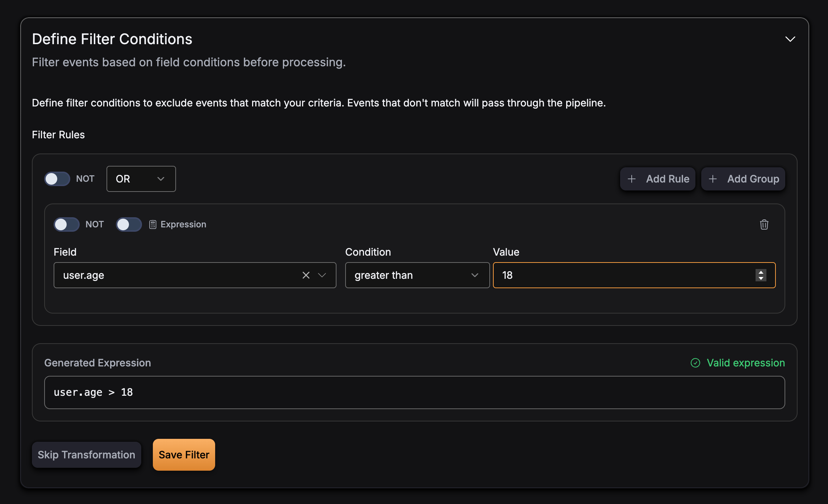Delete the rule with the trash icon
The image size is (828, 504).
tap(764, 224)
